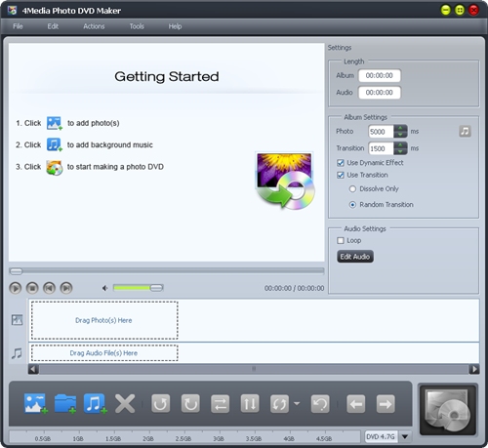Click the Rotate Counterclockwise toolbar icon

pyautogui.click(x=160, y=404)
